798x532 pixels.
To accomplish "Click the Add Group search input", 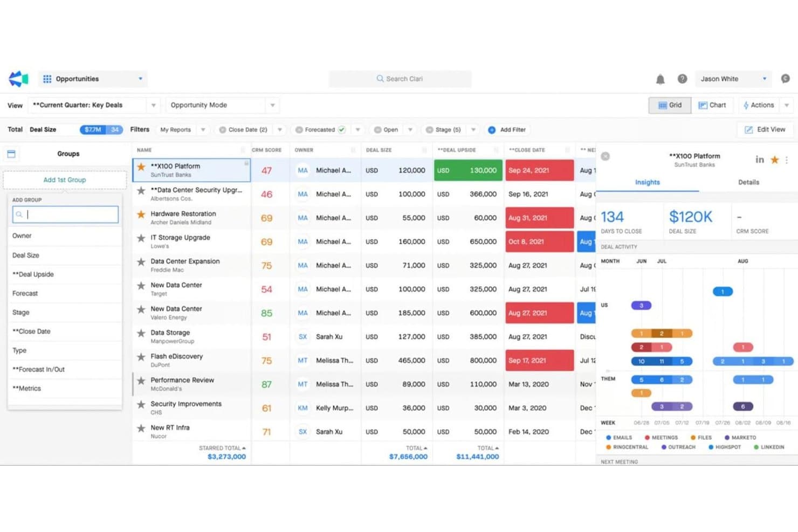I will point(65,215).
